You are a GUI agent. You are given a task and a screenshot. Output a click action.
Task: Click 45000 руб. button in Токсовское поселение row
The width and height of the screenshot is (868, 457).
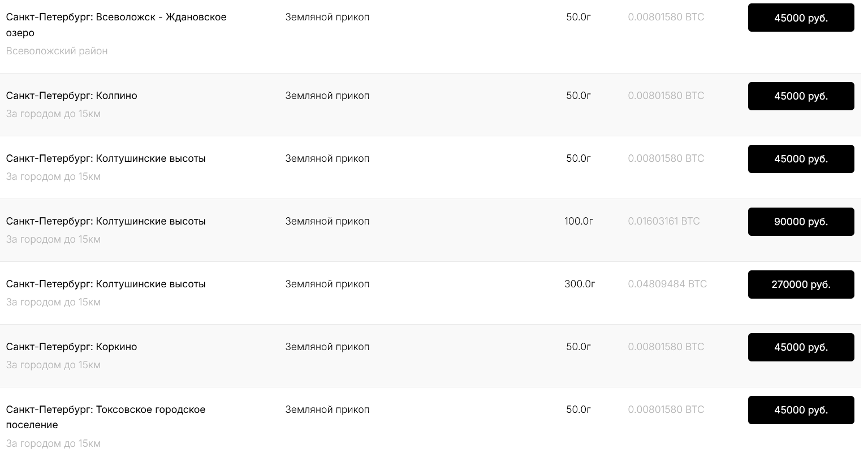[801, 410]
